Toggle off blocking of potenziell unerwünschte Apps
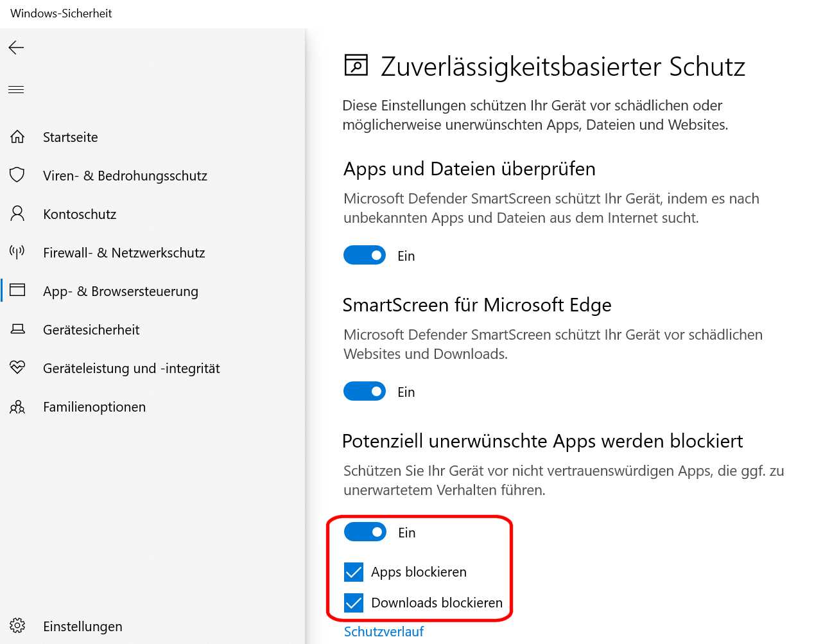Image resolution: width=832 pixels, height=644 pixels. click(364, 532)
